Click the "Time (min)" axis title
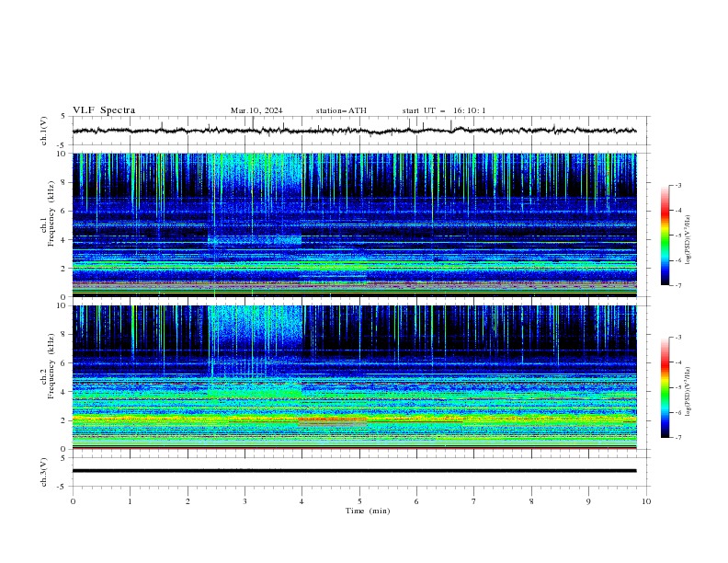Screen dimensions: 728x563 click(368, 511)
